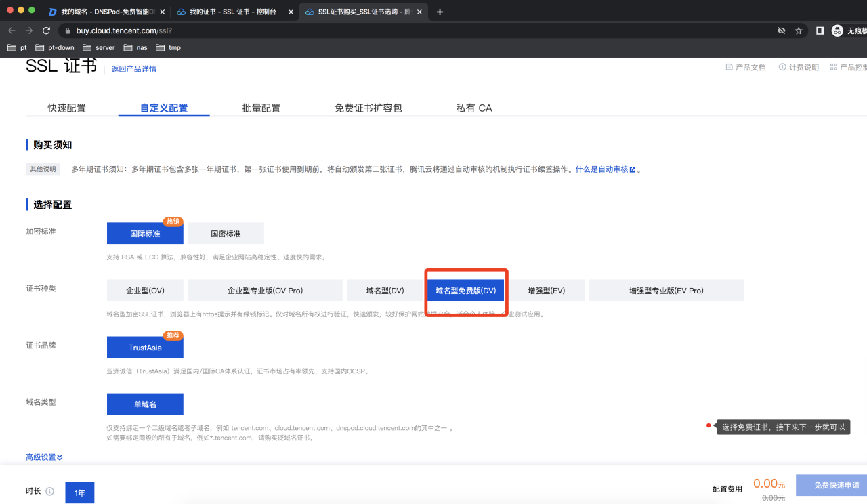Choose 企业型(OV) certificate type
867x504 pixels.
[x=145, y=290]
